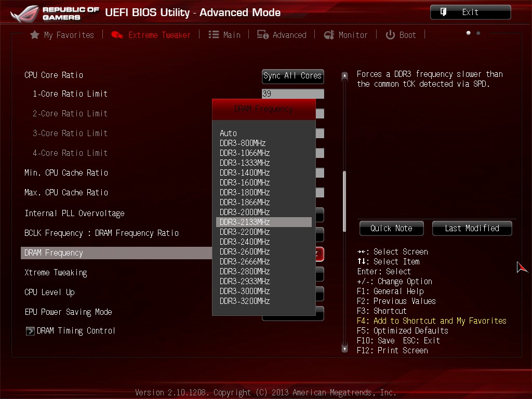Show the Last Modified settings
Screen dimensions: 532x399
coord(472,229)
